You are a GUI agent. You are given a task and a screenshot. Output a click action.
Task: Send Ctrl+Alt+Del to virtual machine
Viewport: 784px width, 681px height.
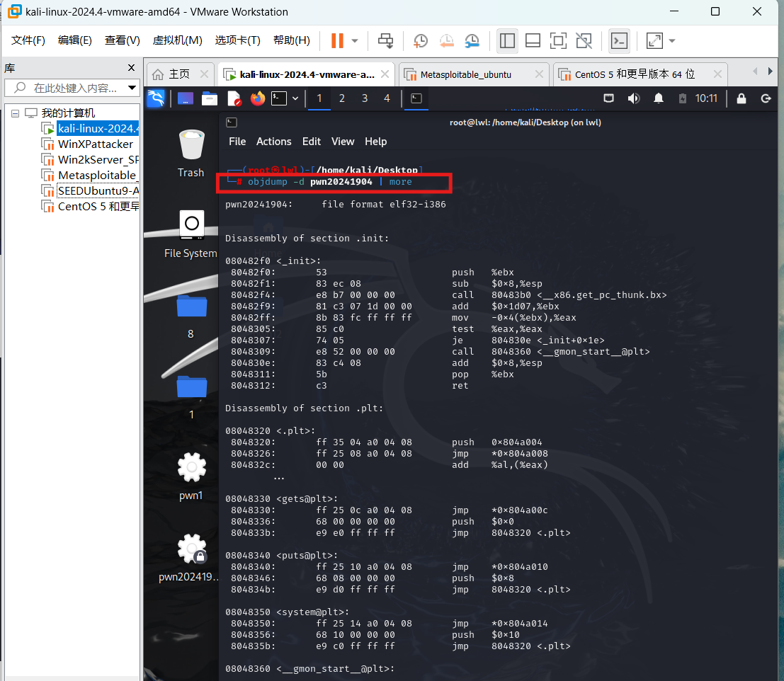pyautogui.click(x=385, y=41)
